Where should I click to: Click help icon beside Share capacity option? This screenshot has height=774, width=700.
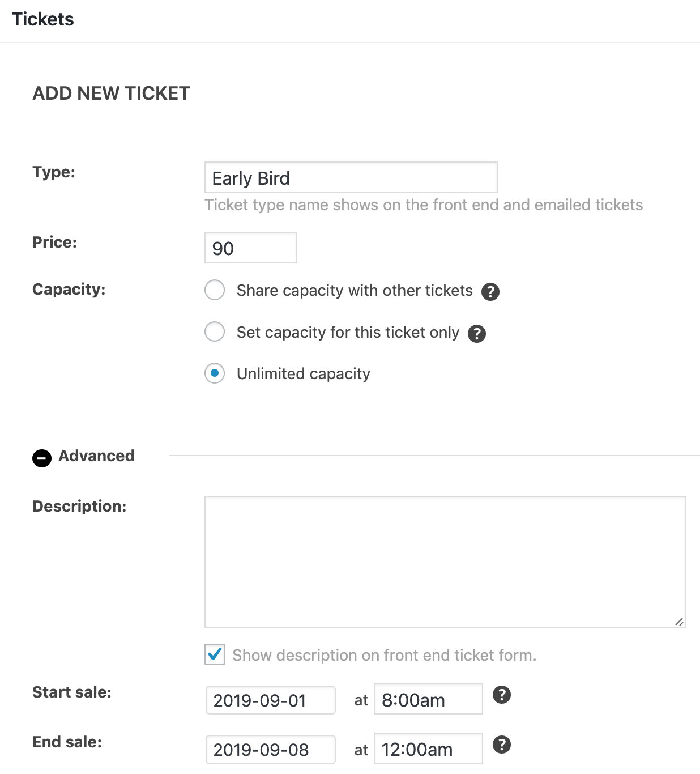tap(490, 292)
